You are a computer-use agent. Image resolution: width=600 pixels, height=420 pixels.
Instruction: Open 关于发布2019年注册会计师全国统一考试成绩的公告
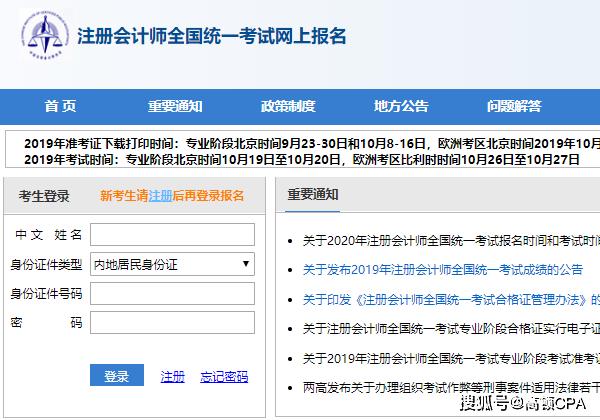[442, 270]
